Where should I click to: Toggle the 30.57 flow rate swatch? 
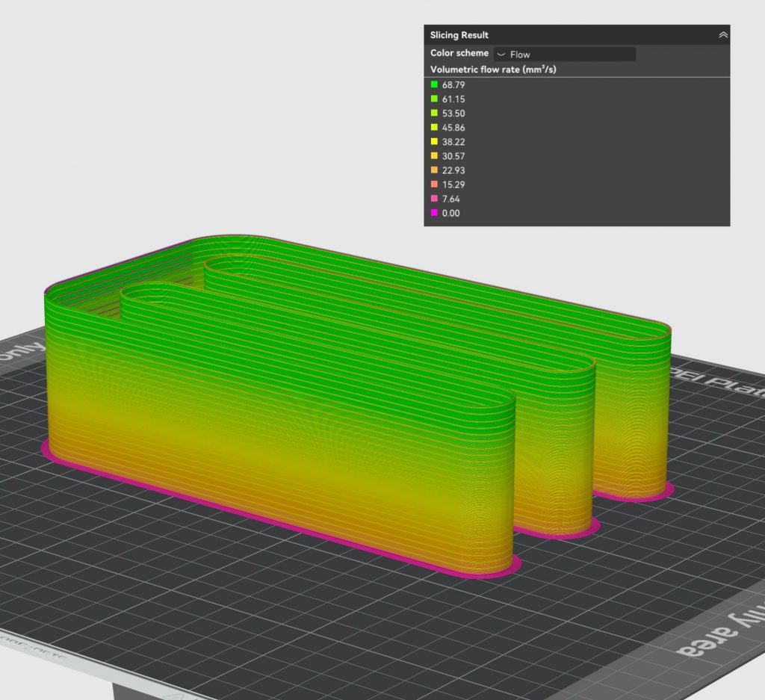pyautogui.click(x=434, y=155)
